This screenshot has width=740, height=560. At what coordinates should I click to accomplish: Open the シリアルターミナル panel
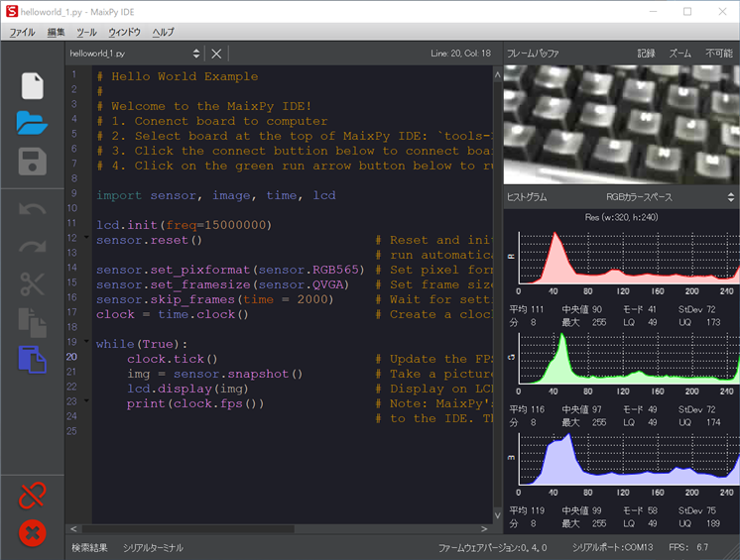coord(153,547)
